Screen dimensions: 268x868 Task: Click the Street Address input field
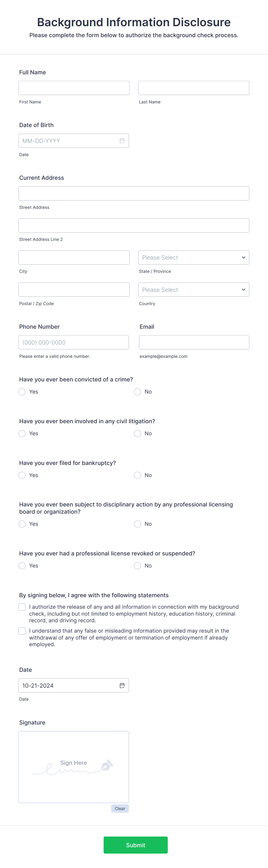(133, 193)
